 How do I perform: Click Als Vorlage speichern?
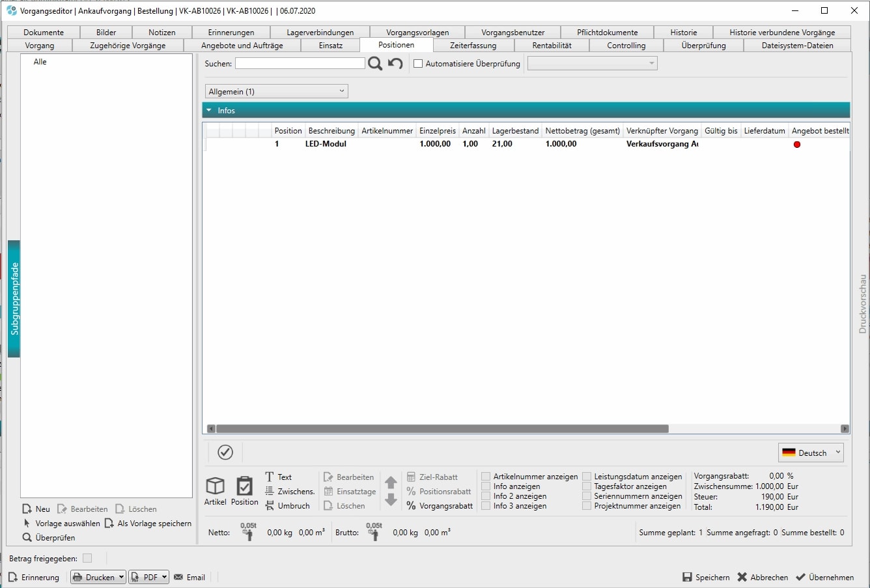pyautogui.click(x=148, y=523)
